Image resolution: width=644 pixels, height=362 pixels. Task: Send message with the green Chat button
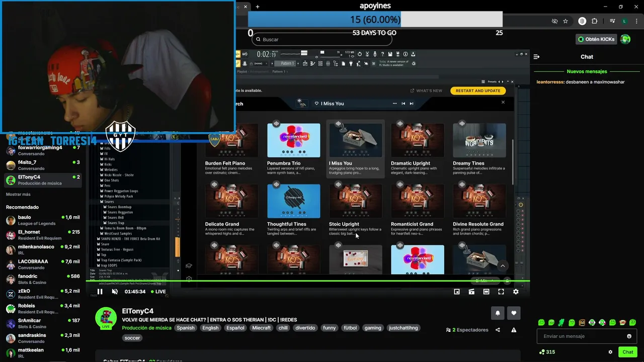pyautogui.click(x=627, y=352)
